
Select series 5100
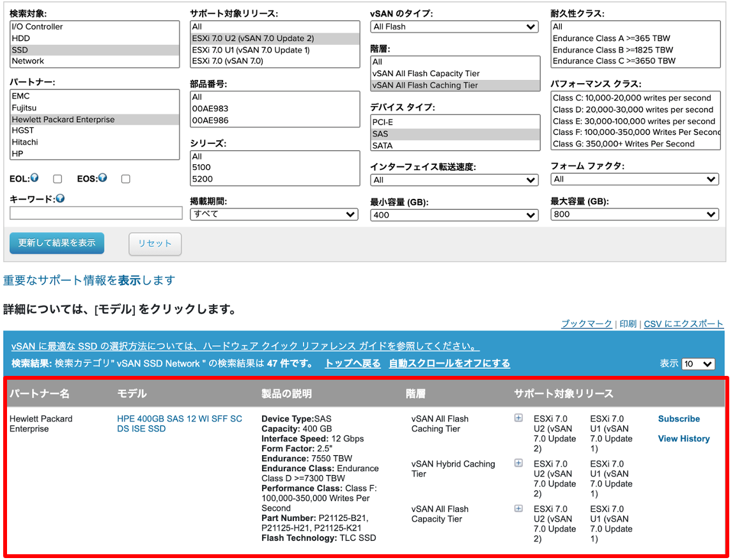[275, 167]
